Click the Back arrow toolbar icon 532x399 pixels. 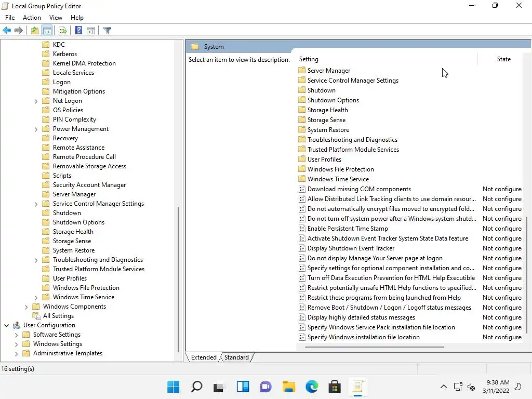pyautogui.click(x=7, y=31)
